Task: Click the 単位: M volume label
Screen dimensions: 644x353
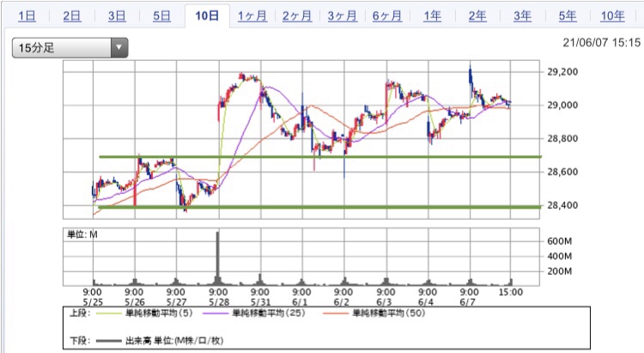Action: coord(82,234)
